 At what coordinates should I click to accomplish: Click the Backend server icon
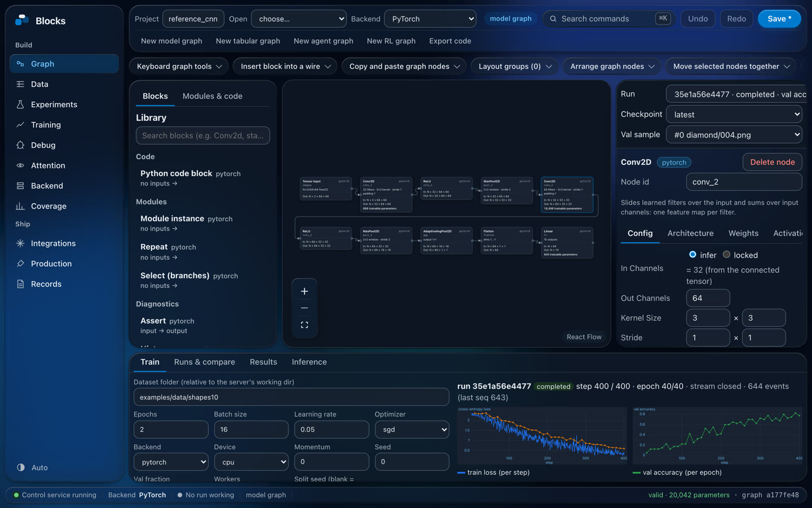(x=20, y=186)
